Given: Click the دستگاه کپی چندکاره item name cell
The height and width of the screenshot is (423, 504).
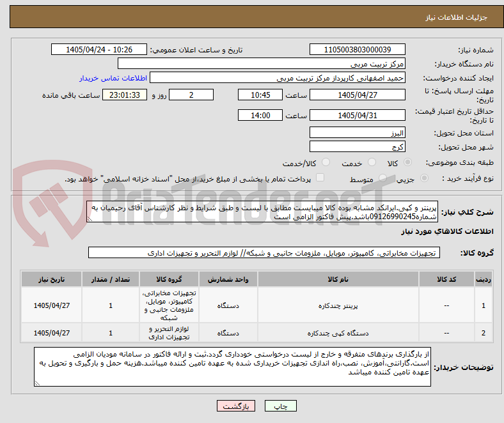Looking at the screenshot, I should coord(338,333).
